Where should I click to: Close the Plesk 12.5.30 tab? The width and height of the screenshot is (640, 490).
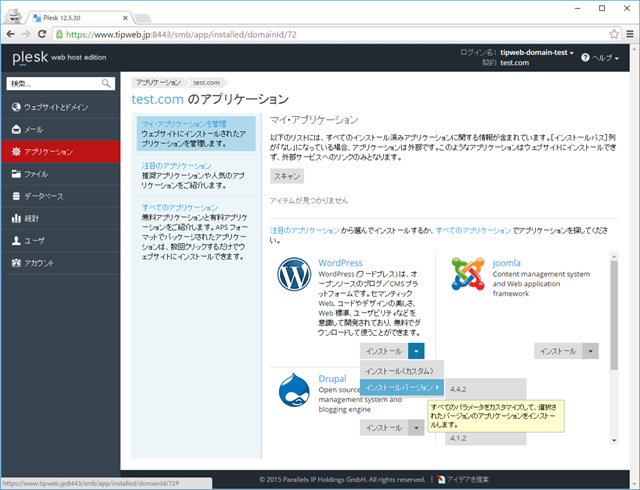pyautogui.click(x=125, y=18)
